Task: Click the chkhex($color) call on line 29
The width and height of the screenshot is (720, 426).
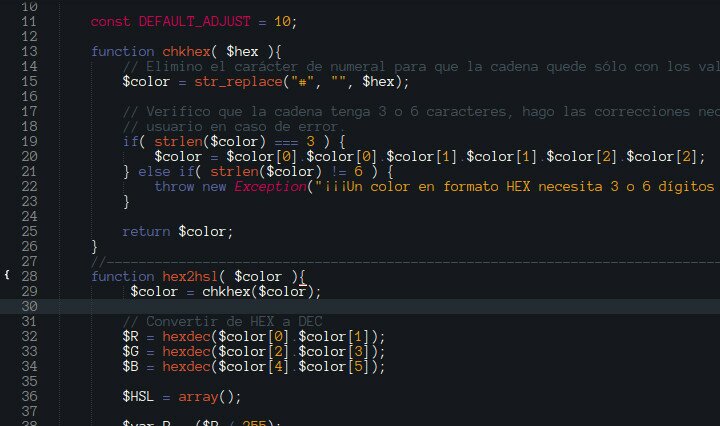Action: (x=258, y=291)
